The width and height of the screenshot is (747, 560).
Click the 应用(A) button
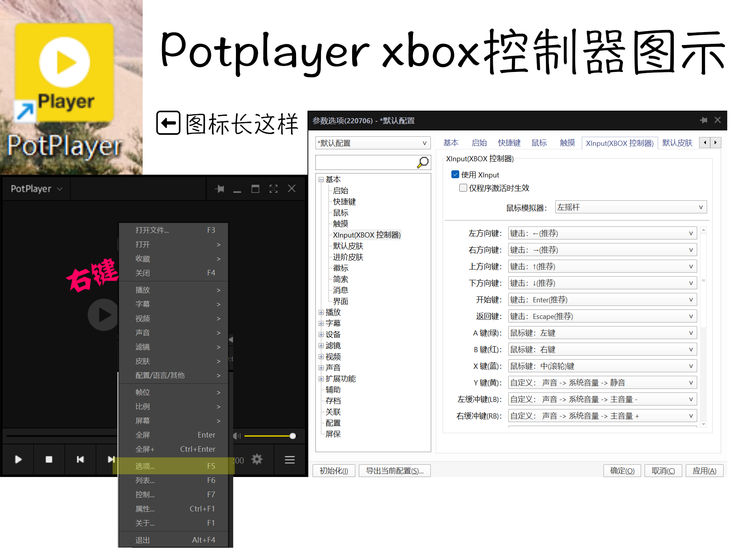[x=704, y=471]
